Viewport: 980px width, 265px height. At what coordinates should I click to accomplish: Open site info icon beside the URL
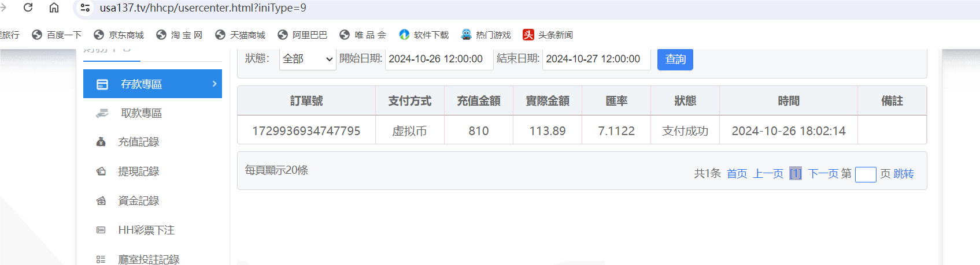point(85,8)
